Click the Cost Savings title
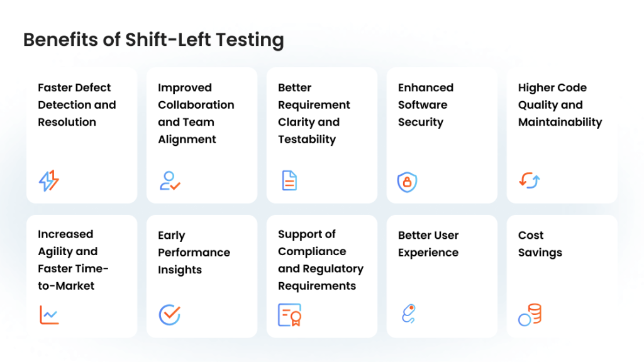Image resolution: width=644 pixels, height=362 pixels. coord(540,244)
